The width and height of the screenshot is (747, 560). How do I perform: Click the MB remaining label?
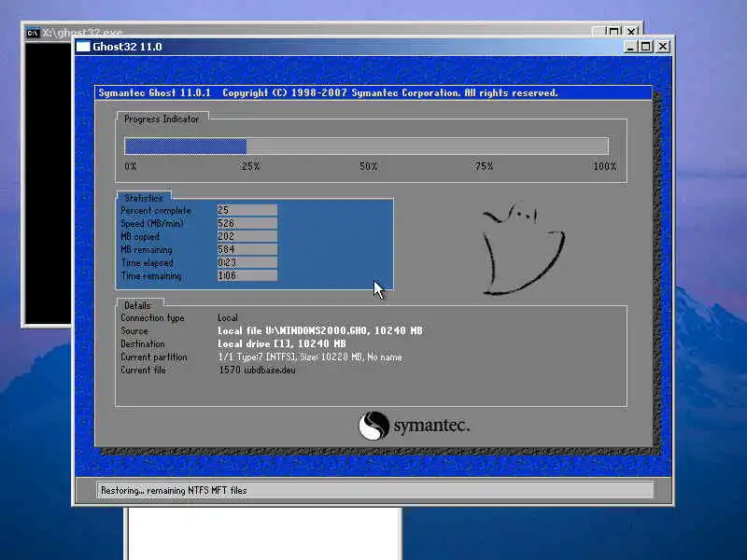(147, 249)
